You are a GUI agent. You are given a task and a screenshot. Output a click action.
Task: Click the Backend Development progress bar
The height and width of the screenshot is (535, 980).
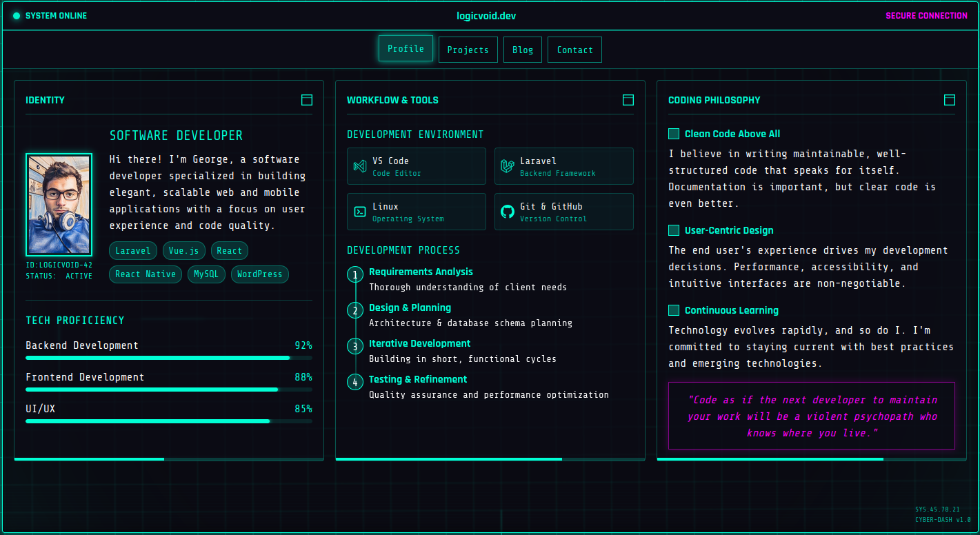[x=169, y=358]
